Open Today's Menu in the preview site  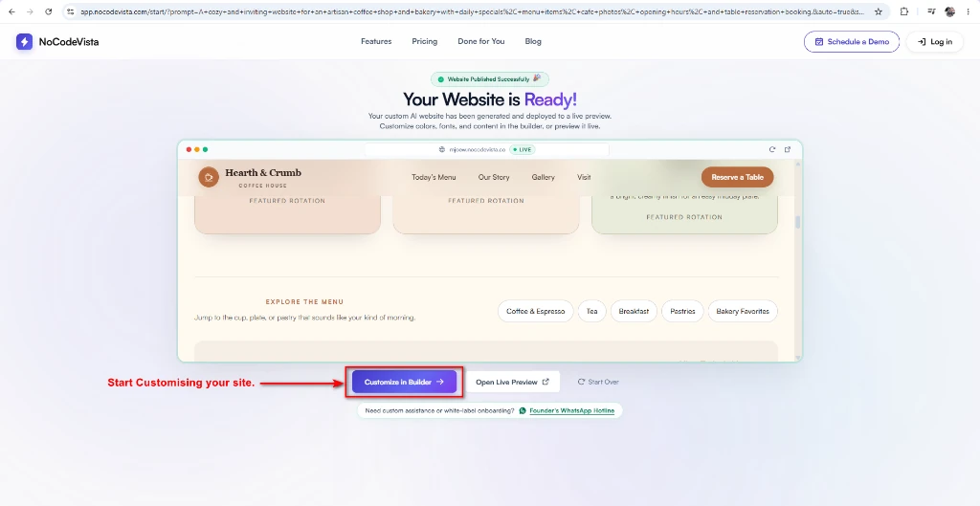pyautogui.click(x=434, y=177)
